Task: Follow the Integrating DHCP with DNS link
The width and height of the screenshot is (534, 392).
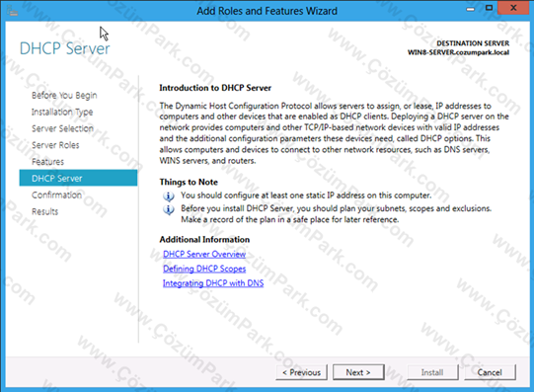Action: click(213, 283)
